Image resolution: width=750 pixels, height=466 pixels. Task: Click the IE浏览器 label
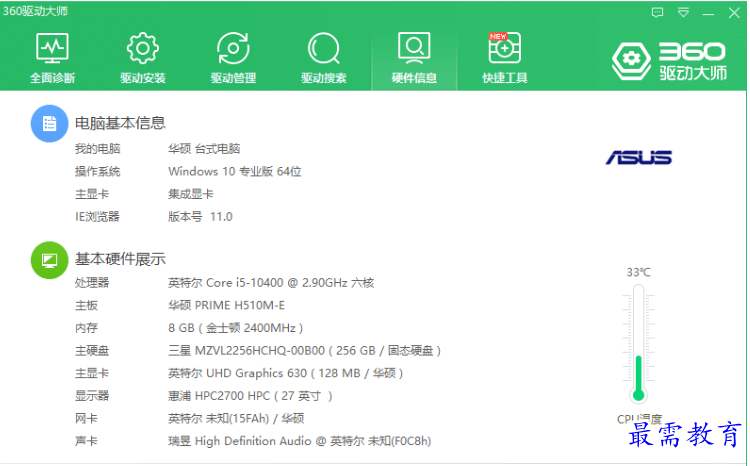click(97, 217)
